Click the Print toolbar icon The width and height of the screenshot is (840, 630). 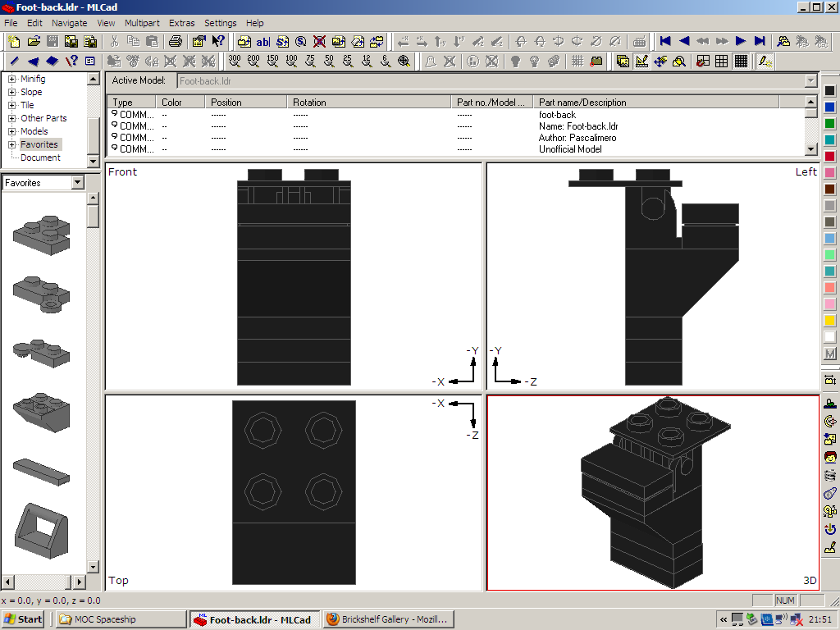tap(175, 41)
